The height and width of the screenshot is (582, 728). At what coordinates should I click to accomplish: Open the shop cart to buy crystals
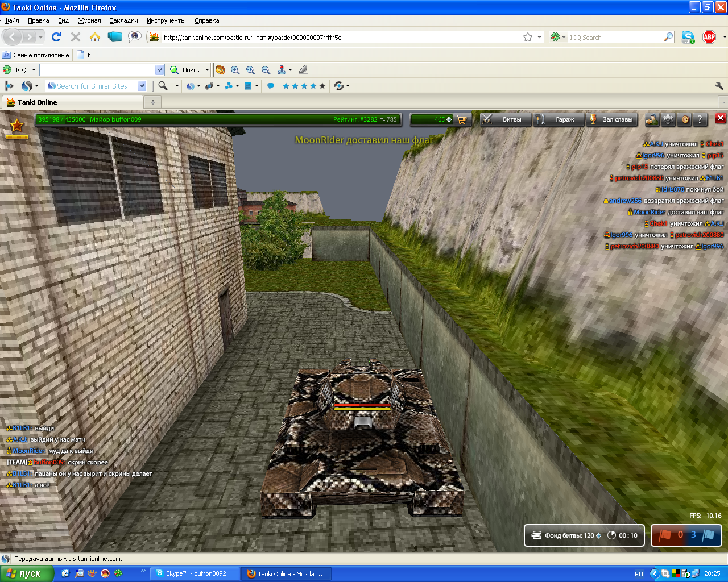coord(462,119)
